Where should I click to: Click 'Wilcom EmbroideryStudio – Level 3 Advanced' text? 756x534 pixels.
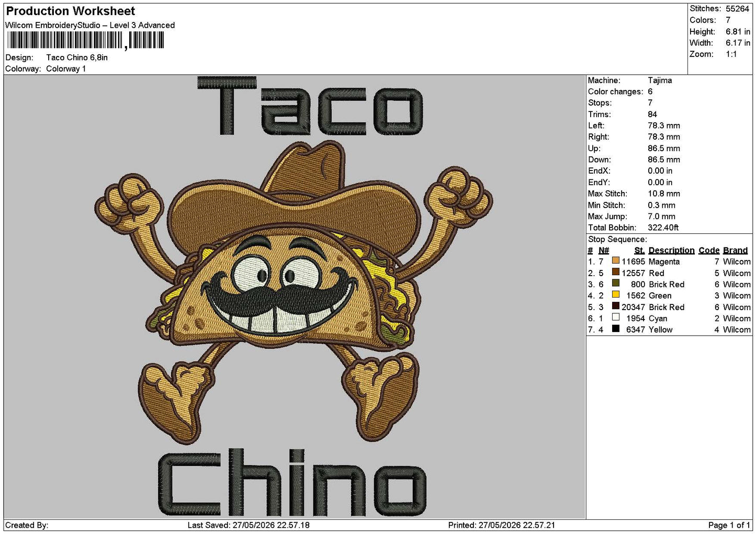pyautogui.click(x=90, y=25)
